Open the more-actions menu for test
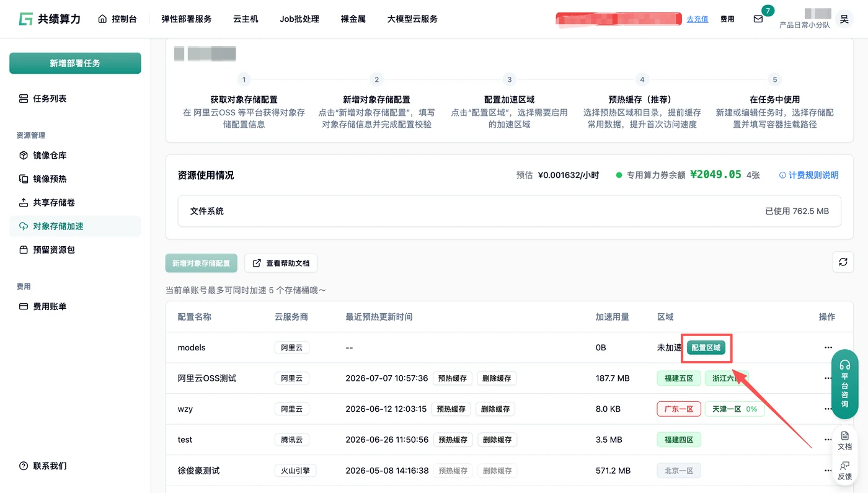The image size is (868, 493). coord(828,440)
